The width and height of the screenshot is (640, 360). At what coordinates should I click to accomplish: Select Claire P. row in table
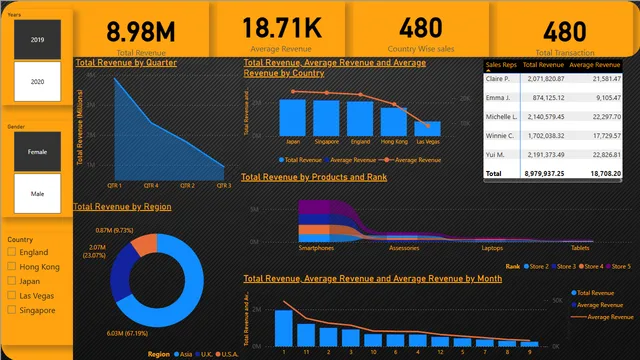(553, 78)
